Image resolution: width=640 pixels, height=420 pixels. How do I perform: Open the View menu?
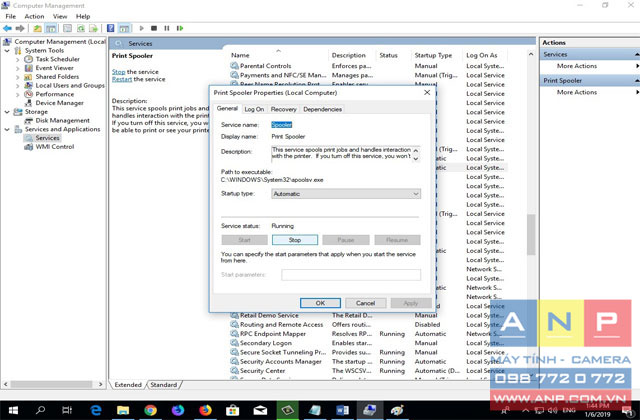(x=60, y=16)
